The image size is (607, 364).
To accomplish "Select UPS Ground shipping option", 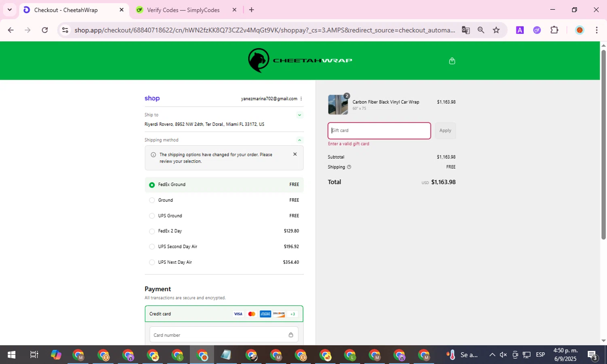I will click(224, 216).
